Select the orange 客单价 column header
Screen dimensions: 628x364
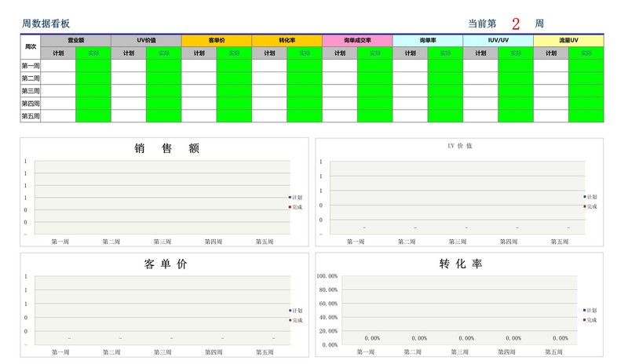(217, 41)
